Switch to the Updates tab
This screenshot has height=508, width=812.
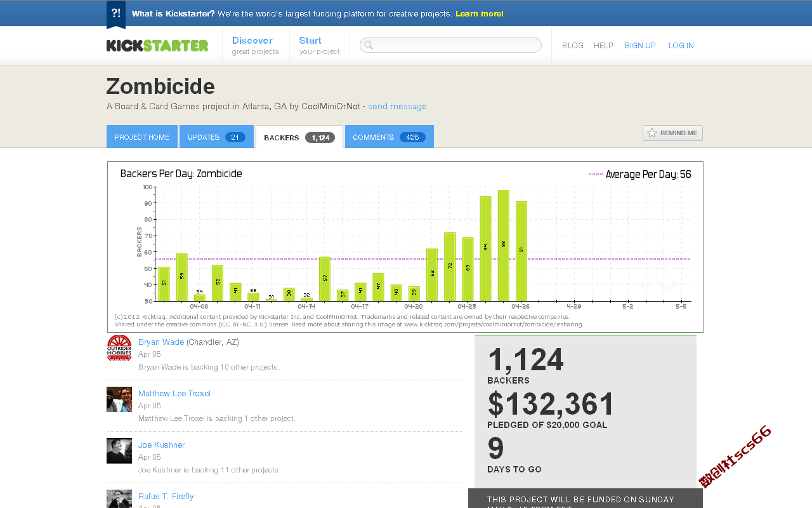(x=216, y=137)
